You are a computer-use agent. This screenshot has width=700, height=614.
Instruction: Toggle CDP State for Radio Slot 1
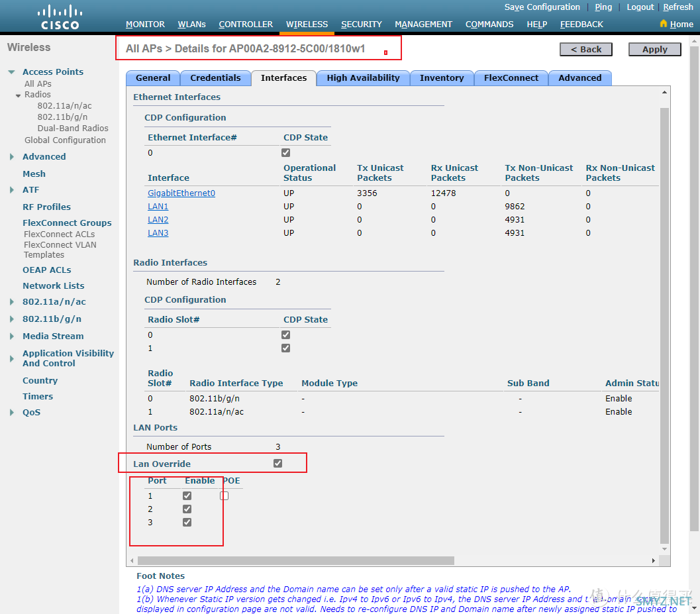click(x=285, y=348)
